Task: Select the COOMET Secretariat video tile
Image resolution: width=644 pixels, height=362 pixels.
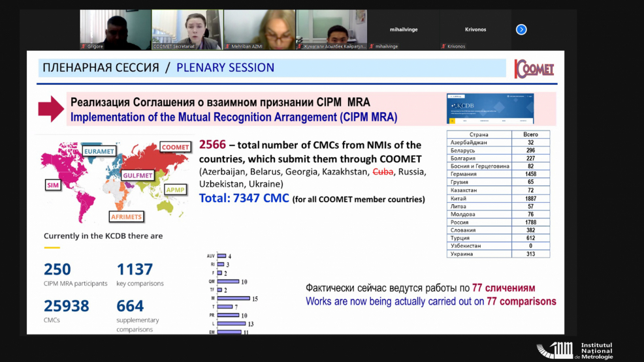Action: coord(187,29)
